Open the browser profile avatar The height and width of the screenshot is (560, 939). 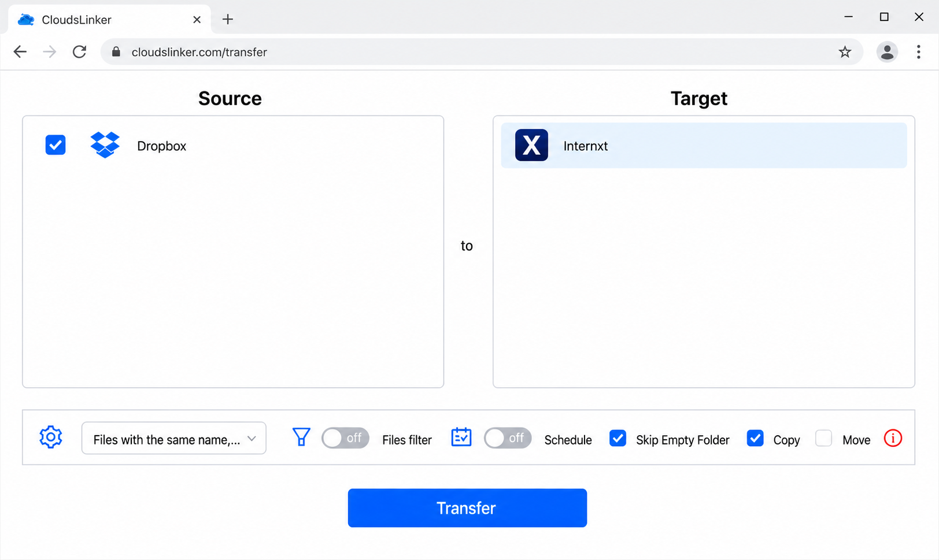(x=887, y=52)
